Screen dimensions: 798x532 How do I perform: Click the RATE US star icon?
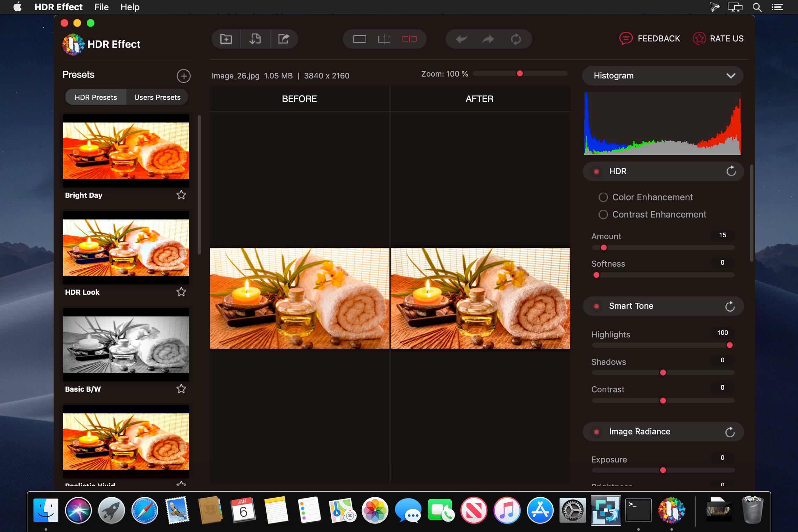point(699,39)
